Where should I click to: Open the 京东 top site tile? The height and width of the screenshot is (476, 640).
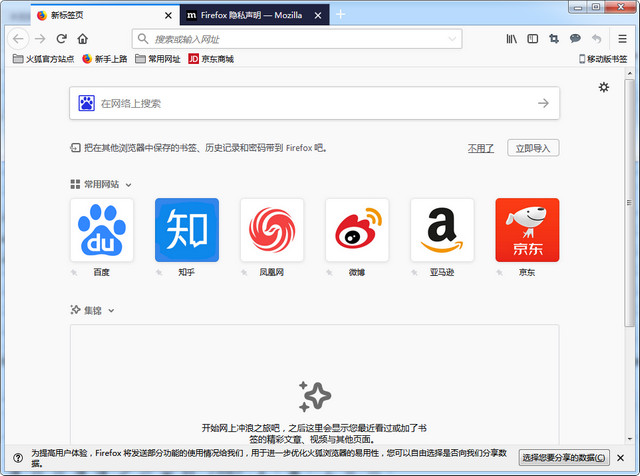527,230
